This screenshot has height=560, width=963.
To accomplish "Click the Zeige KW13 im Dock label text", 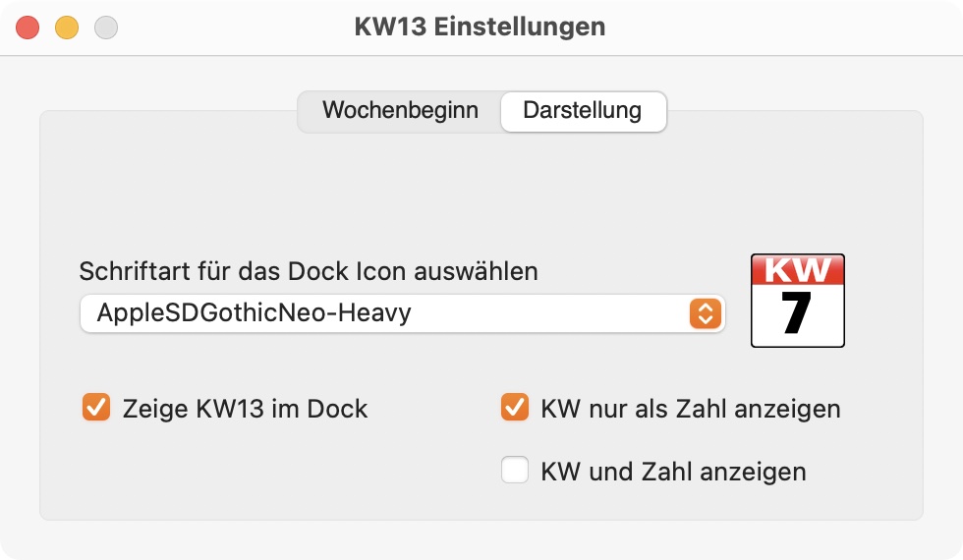I will pyautogui.click(x=245, y=409).
